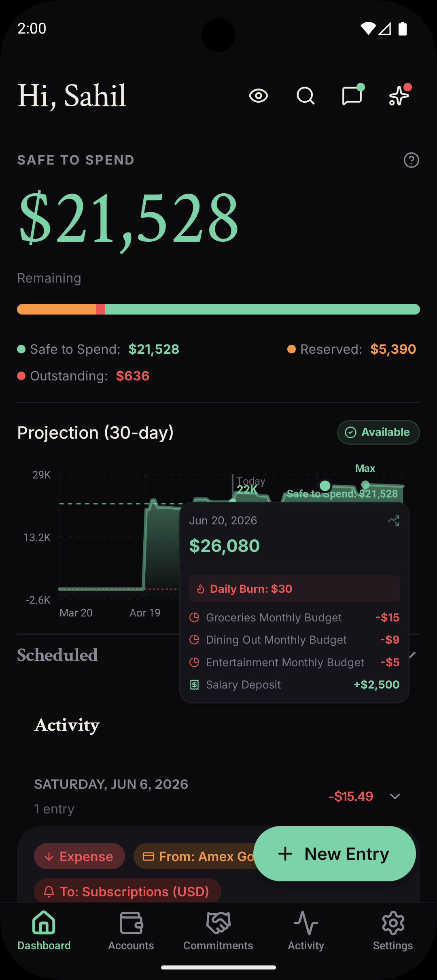
Task: Tap Groceries Monthly Budget row
Action: [x=295, y=617]
